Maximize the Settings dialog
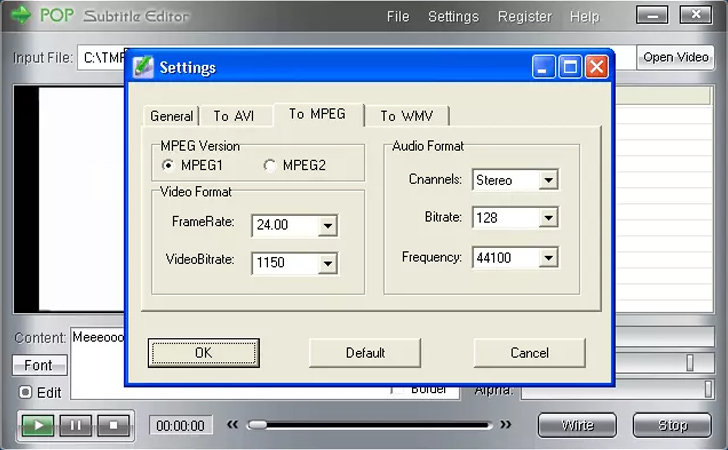The height and width of the screenshot is (450, 728). click(570, 67)
